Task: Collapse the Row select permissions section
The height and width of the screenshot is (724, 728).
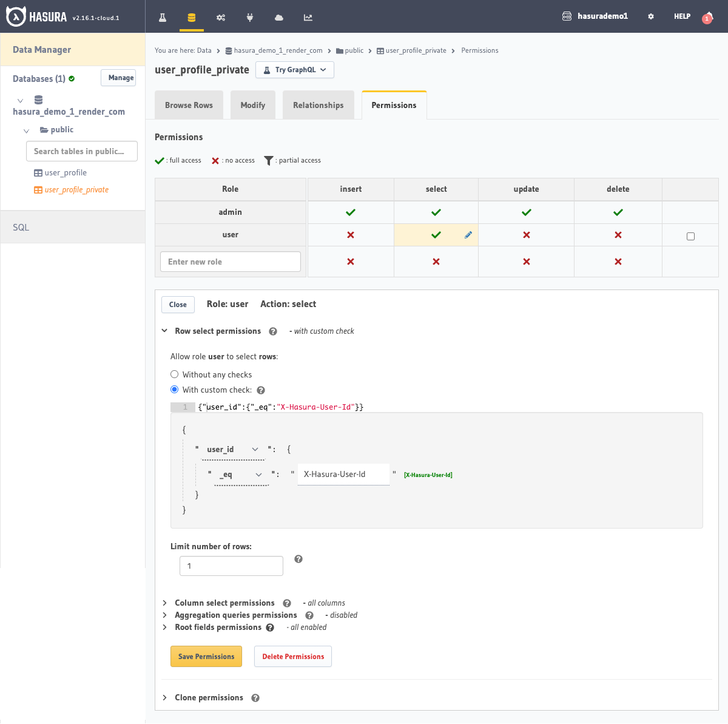Action: tap(164, 331)
